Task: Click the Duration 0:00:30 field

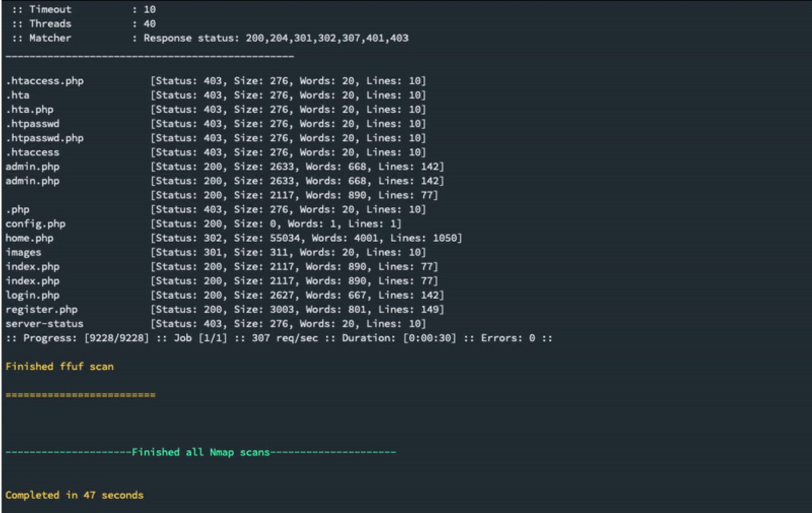Action: point(399,338)
